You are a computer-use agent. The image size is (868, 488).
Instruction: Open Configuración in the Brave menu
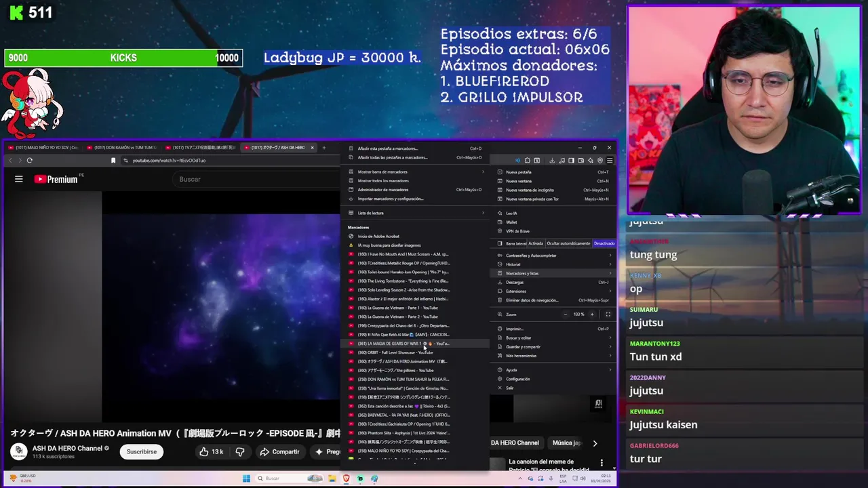pos(554,379)
